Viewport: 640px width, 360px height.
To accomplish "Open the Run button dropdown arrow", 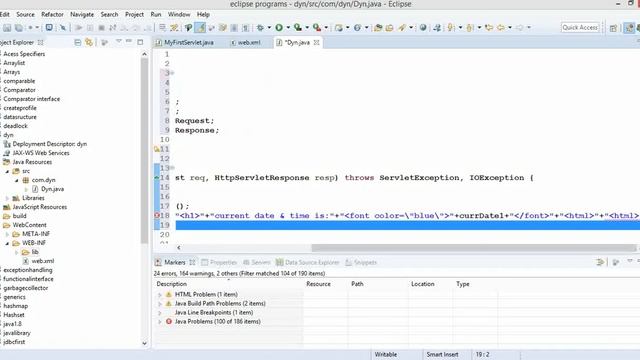I will pyautogui.click(x=288, y=28).
